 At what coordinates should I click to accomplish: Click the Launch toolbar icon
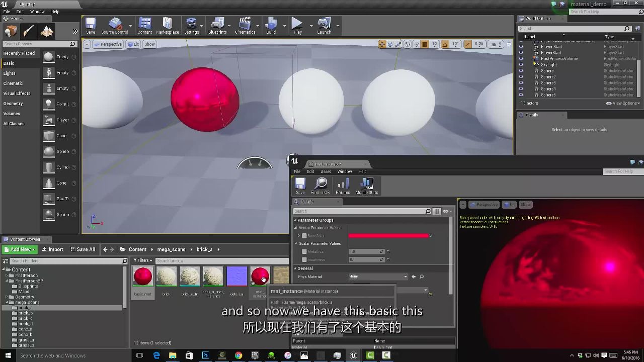point(324,26)
